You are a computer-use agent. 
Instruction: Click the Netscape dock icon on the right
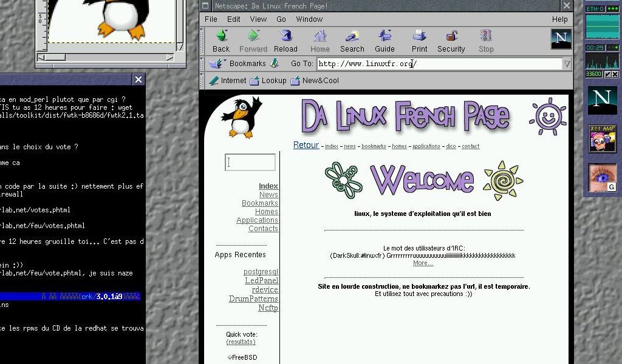tap(602, 99)
